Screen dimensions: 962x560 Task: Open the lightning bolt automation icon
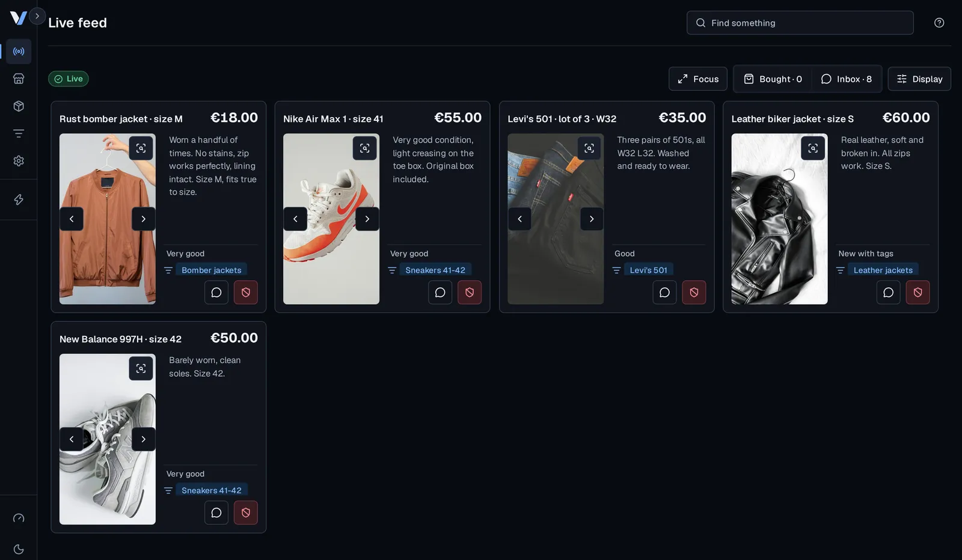[19, 199]
